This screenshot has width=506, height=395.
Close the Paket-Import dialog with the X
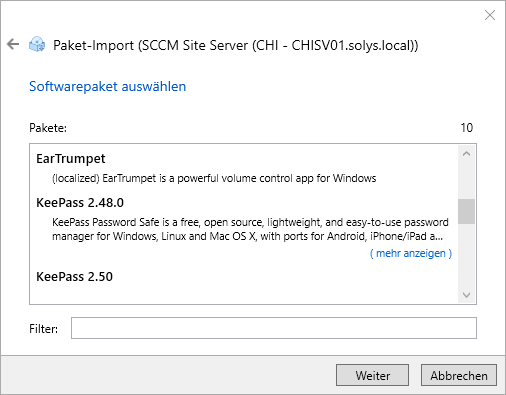point(490,15)
